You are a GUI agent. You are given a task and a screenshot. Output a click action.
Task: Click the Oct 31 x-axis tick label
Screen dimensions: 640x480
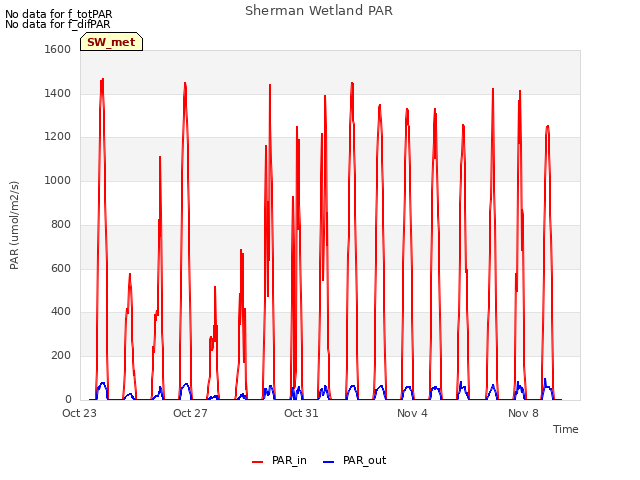(301, 413)
